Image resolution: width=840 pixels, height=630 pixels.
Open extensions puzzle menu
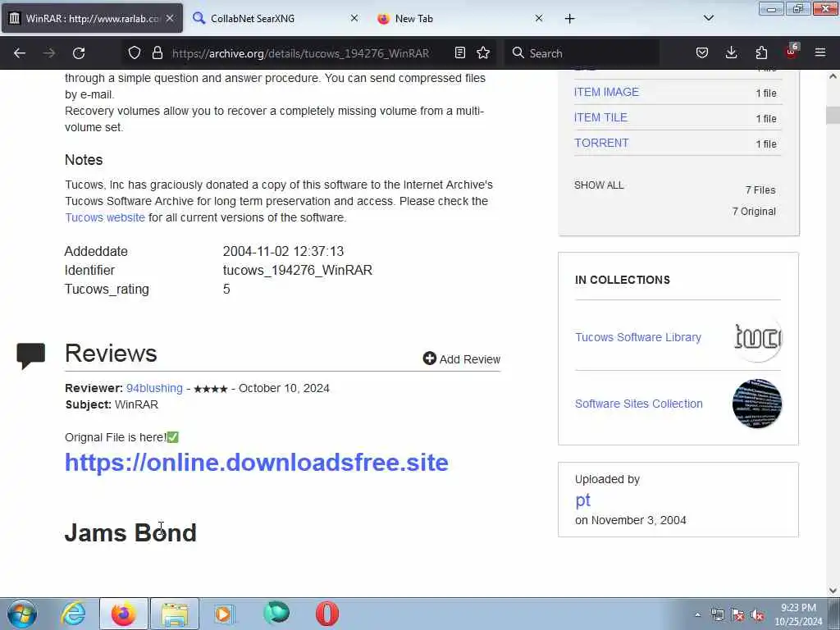[761, 53]
